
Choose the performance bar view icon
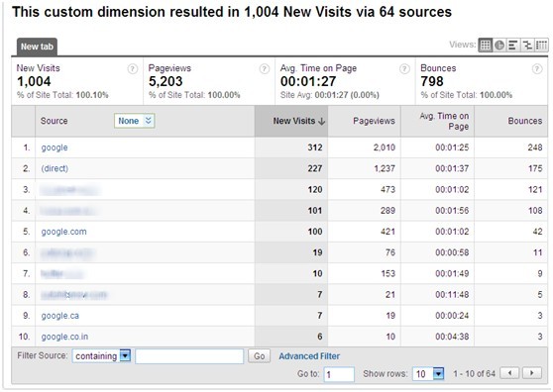click(512, 46)
